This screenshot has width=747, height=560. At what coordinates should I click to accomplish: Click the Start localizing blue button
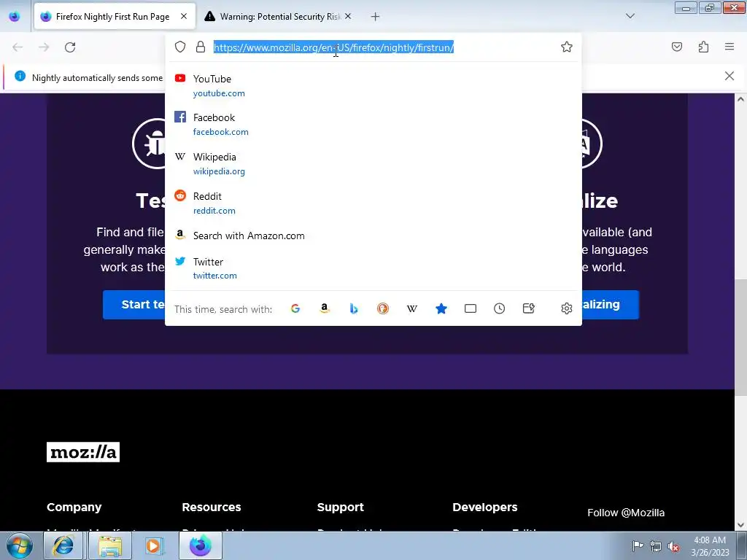point(611,305)
